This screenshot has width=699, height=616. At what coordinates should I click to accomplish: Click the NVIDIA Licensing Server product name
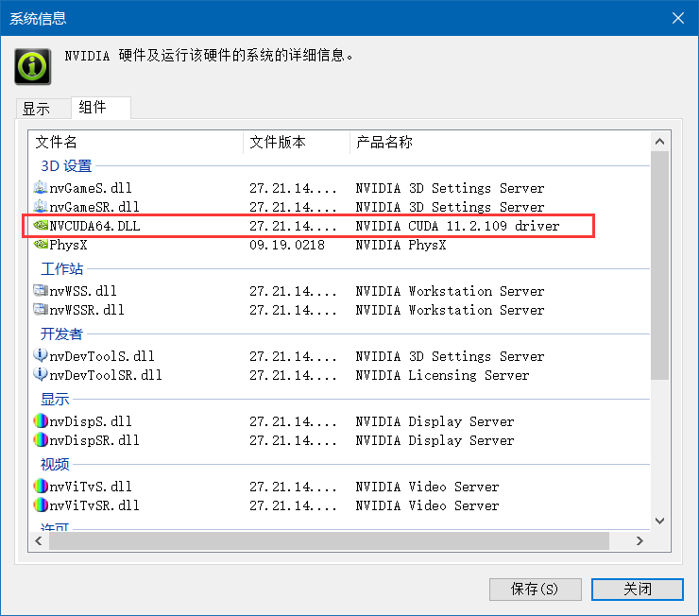click(442, 375)
